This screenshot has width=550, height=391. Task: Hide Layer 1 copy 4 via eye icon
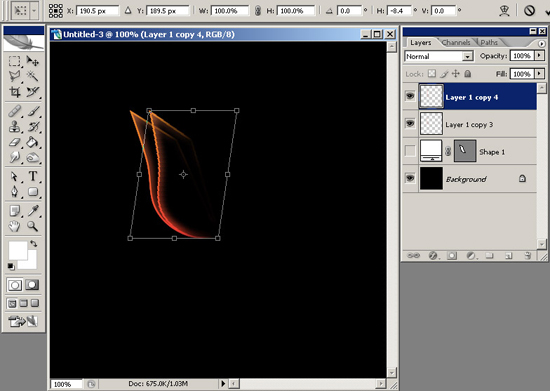point(410,96)
